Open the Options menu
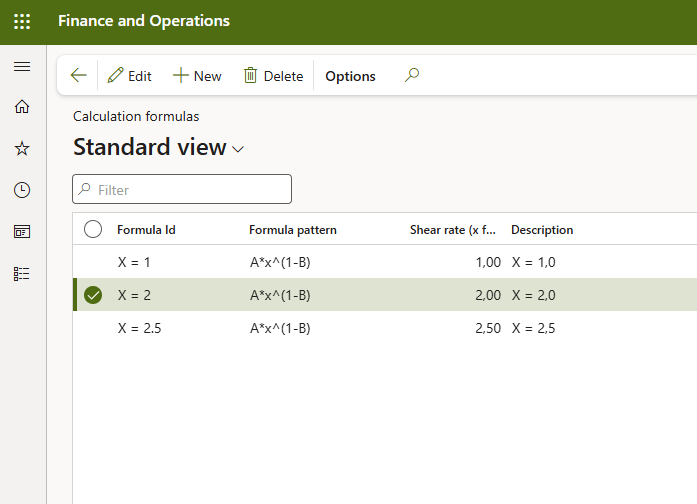This screenshot has width=697, height=504. coord(350,76)
